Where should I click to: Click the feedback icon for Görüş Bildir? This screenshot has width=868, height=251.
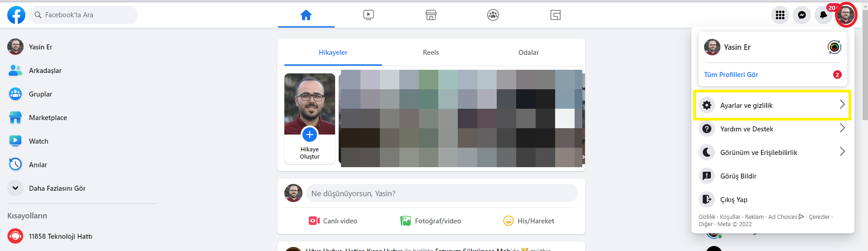click(707, 176)
